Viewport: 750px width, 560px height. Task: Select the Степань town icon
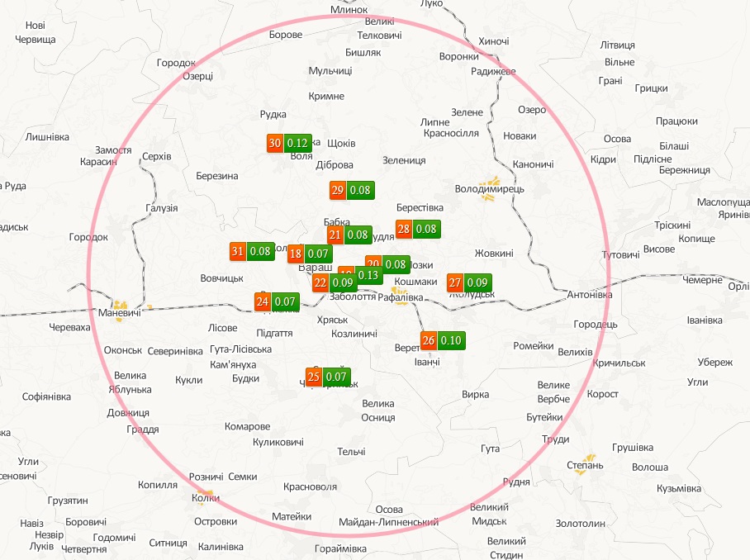click(x=590, y=457)
